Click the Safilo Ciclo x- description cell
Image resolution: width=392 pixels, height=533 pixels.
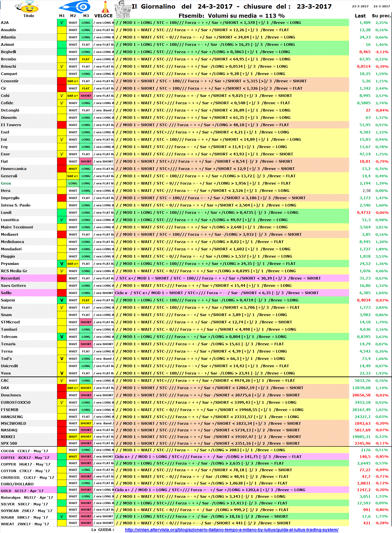[x=232, y=293]
